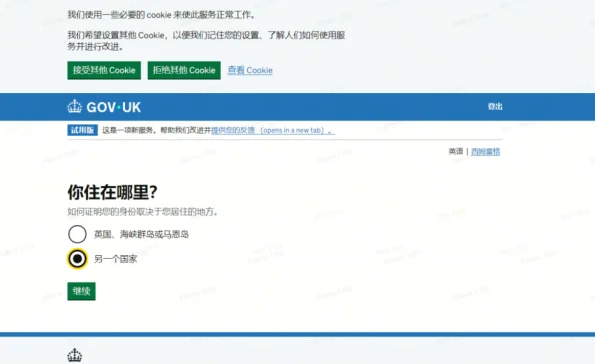This screenshot has width=595, height=364.
Task: Select radio 英国、海峡群岛或马恩岛
Action: [x=77, y=234]
